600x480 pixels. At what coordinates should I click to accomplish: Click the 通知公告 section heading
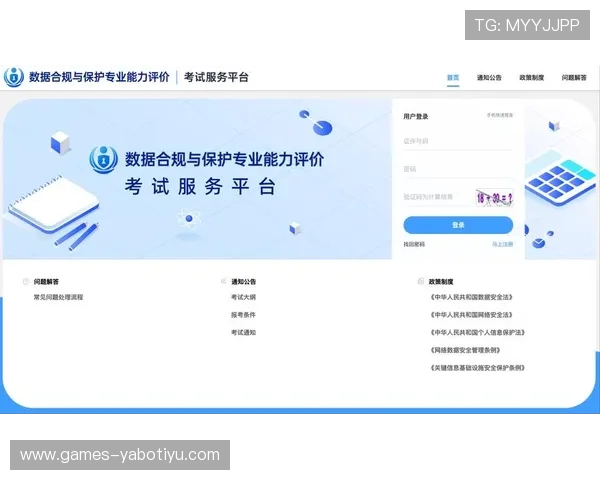click(243, 282)
